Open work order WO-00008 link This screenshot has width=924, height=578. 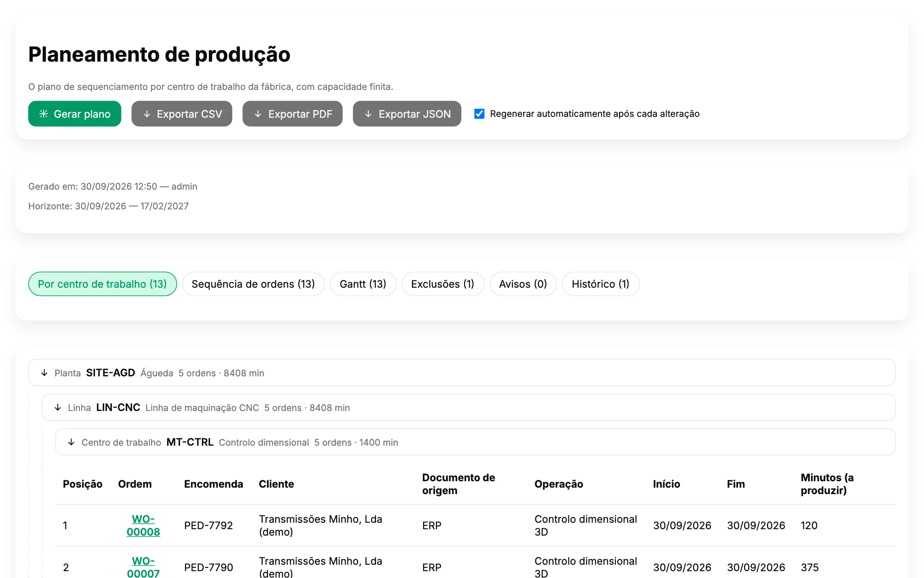[143, 525]
